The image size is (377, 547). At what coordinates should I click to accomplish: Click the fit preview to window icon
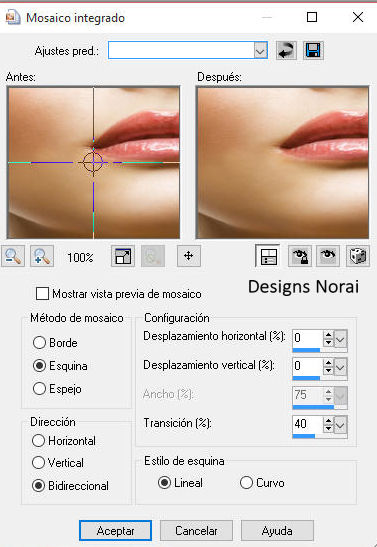point(123,256)
